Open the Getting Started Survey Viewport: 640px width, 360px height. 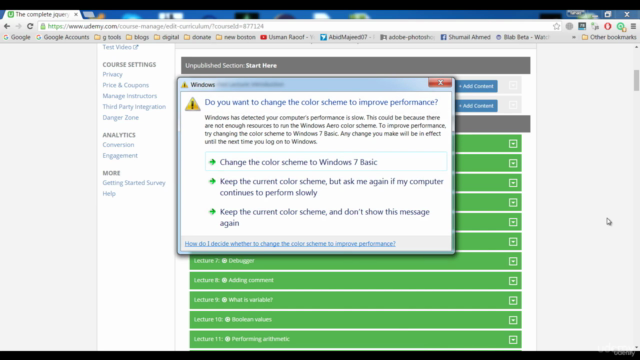coord(134,183)
